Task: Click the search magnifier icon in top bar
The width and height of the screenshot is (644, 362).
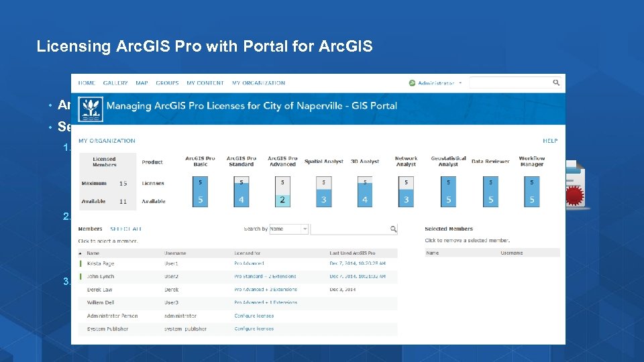Action: click(556, 82)
